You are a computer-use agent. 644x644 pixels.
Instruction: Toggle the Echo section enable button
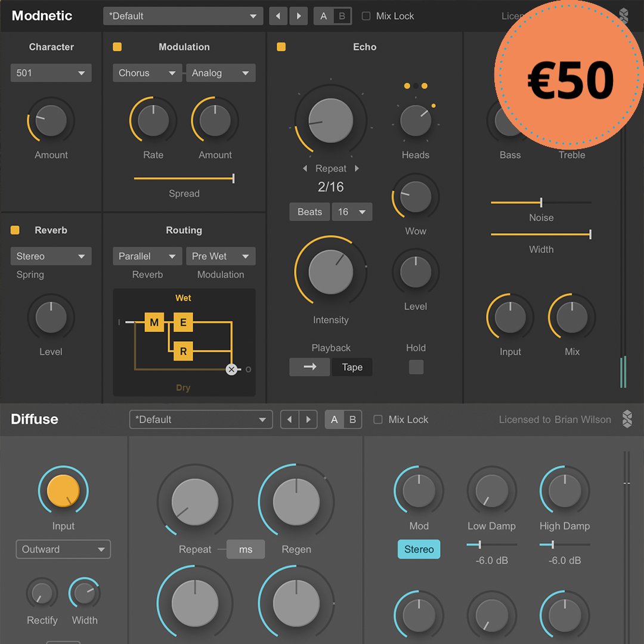tap(281, 47)
